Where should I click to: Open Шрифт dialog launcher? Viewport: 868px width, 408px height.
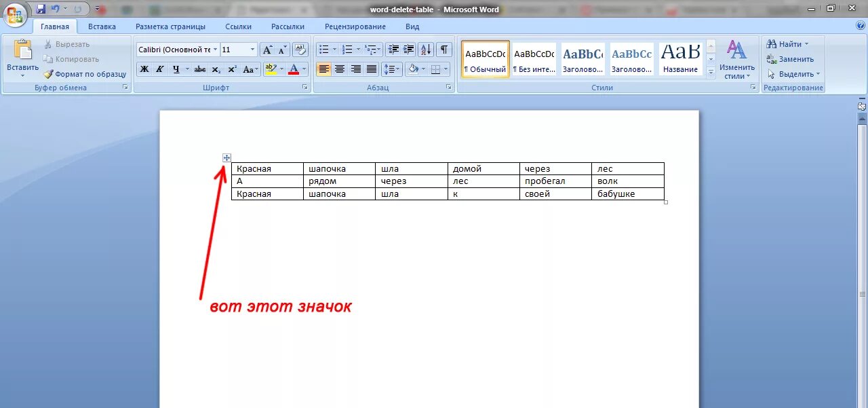coord(304,88)
